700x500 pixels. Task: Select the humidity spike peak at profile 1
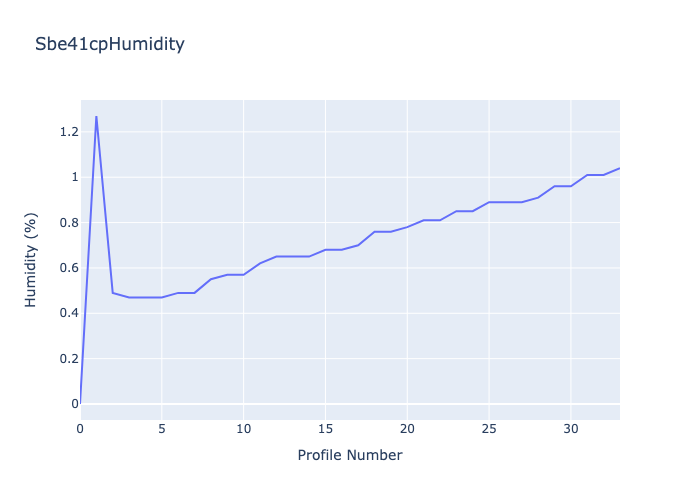[x=96, y=117]
